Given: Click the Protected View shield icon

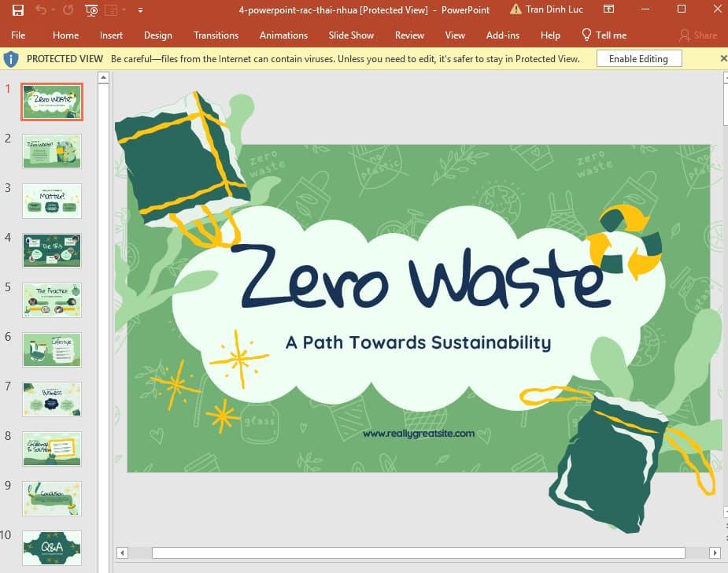Looking at the screenshot, I should pyautogui.click(x=11, y=59).
